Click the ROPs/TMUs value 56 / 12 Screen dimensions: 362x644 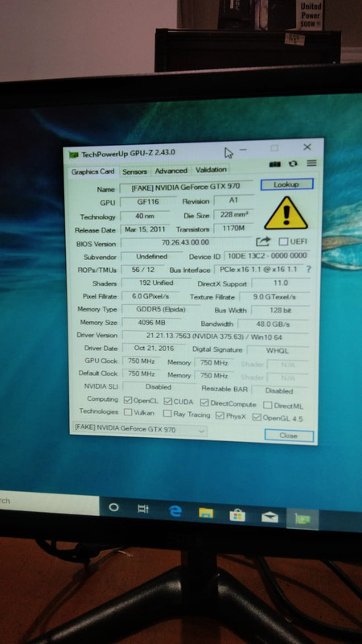(x=143, y=270)
